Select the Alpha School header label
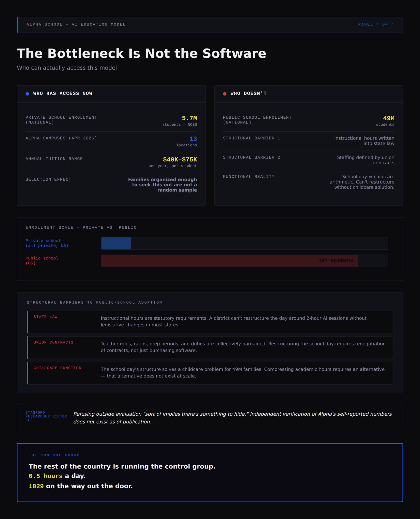This screenshot has width=420, height=519. click(76, 25)
